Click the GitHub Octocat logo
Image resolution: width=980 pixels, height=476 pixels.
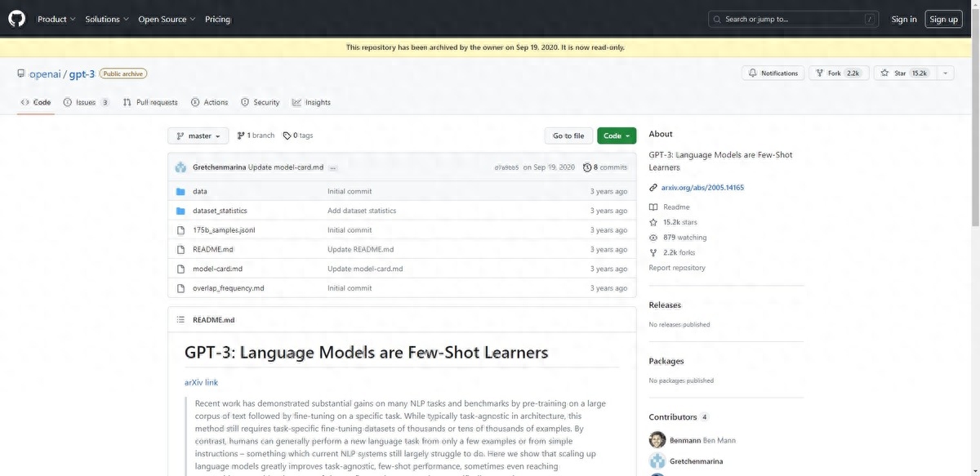[16, 19]
